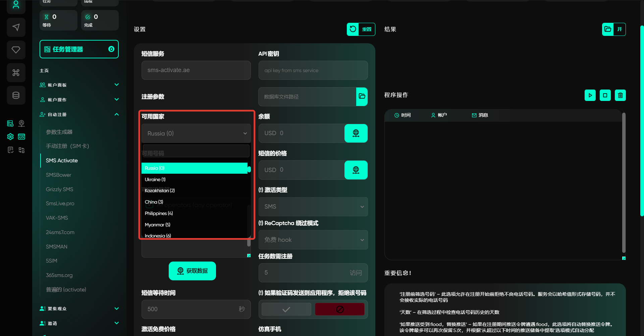Viewport: 644px width, 336px height.
Task: Click the API key input field
Action: point(313,70)
